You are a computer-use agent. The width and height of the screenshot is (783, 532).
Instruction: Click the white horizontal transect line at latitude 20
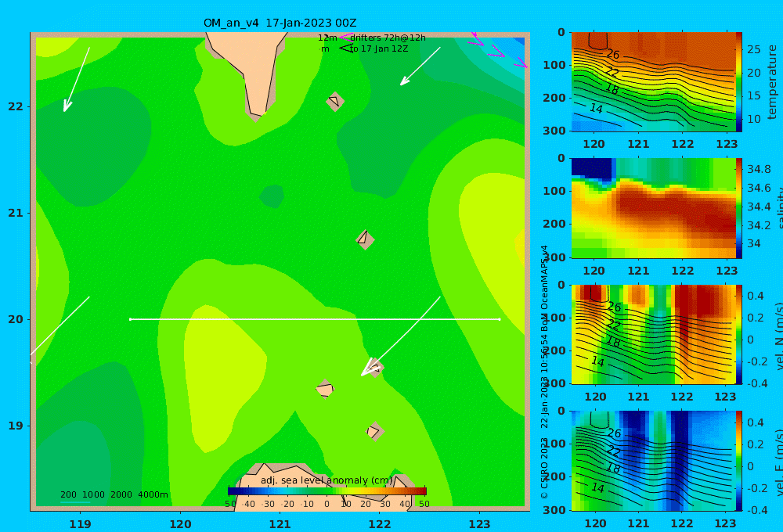pyautogui.click(x=315, y=319)
